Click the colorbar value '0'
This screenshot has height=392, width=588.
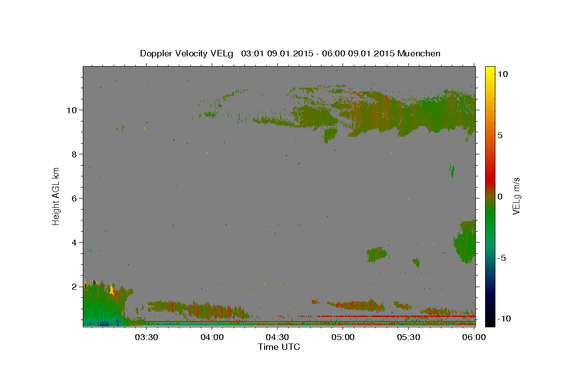pos(500,196)
